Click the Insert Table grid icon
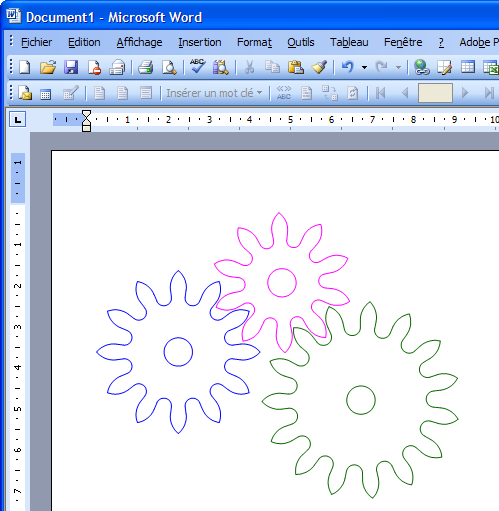The image size is (499, 511). pos(468,67)
